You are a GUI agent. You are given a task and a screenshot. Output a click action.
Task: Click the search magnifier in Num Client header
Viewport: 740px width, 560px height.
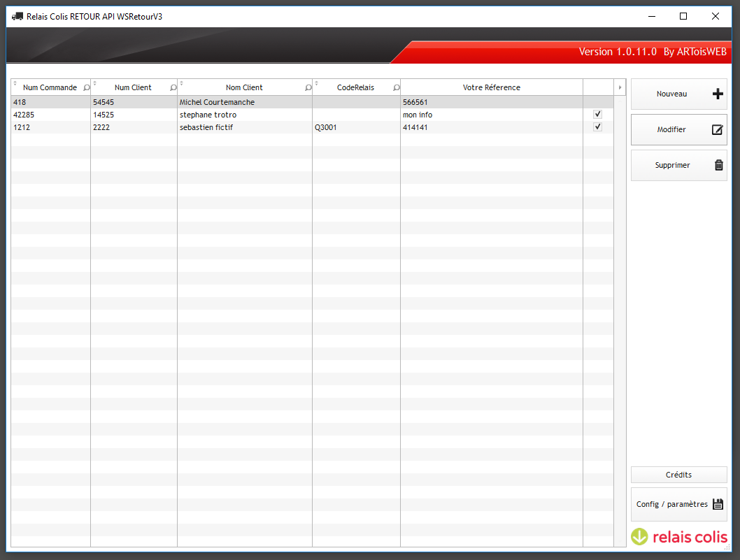coord(173,88)
